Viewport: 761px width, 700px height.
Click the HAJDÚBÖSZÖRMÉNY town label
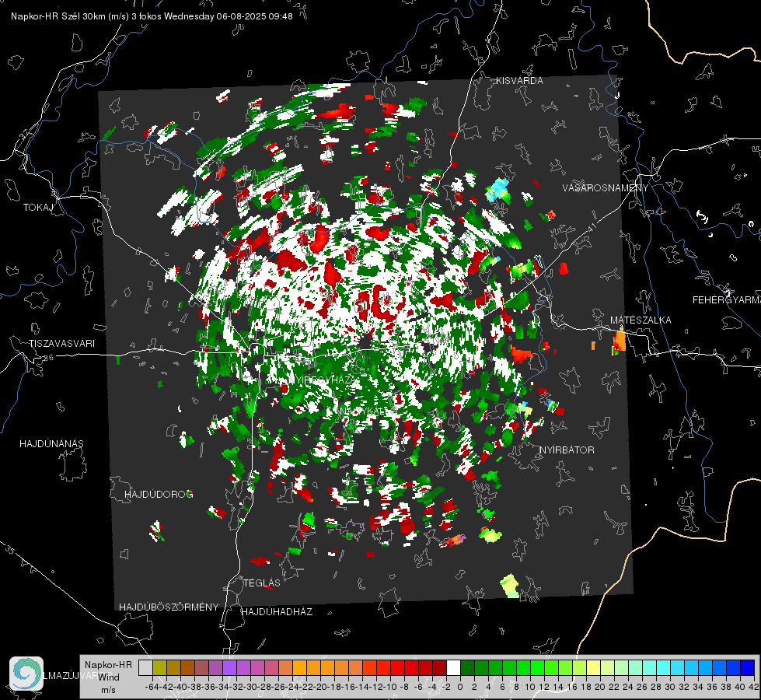[x=169, y=607]
